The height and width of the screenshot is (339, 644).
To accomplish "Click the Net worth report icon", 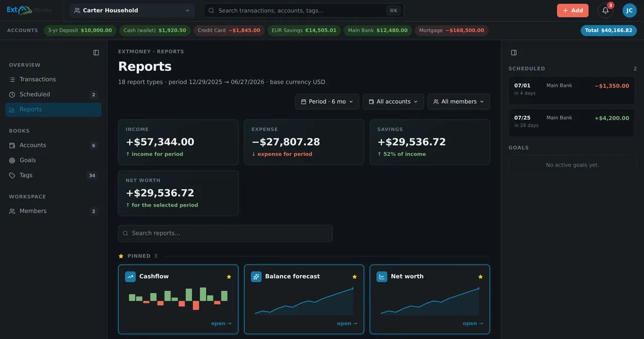I will pos(382,277).
